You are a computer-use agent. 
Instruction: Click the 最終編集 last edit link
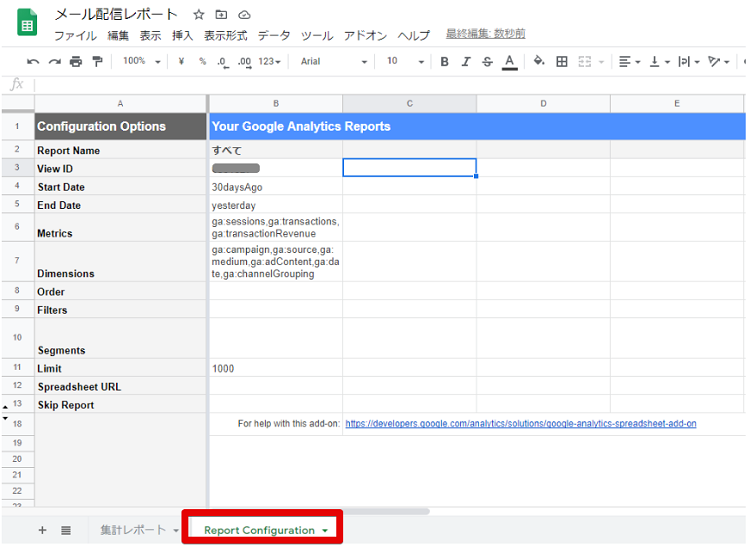pyautogui.click(x=485, y=34)
